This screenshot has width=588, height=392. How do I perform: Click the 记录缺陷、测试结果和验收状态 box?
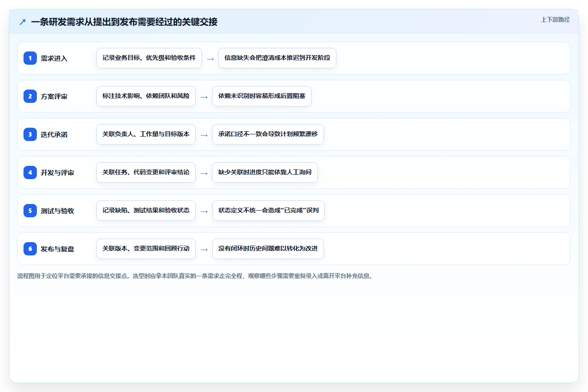146,211
